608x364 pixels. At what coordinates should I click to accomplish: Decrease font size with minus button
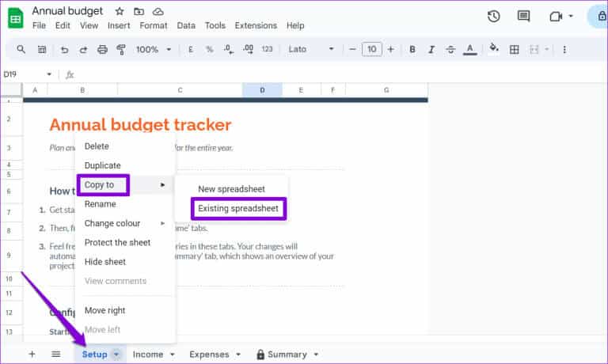[352, 50]
